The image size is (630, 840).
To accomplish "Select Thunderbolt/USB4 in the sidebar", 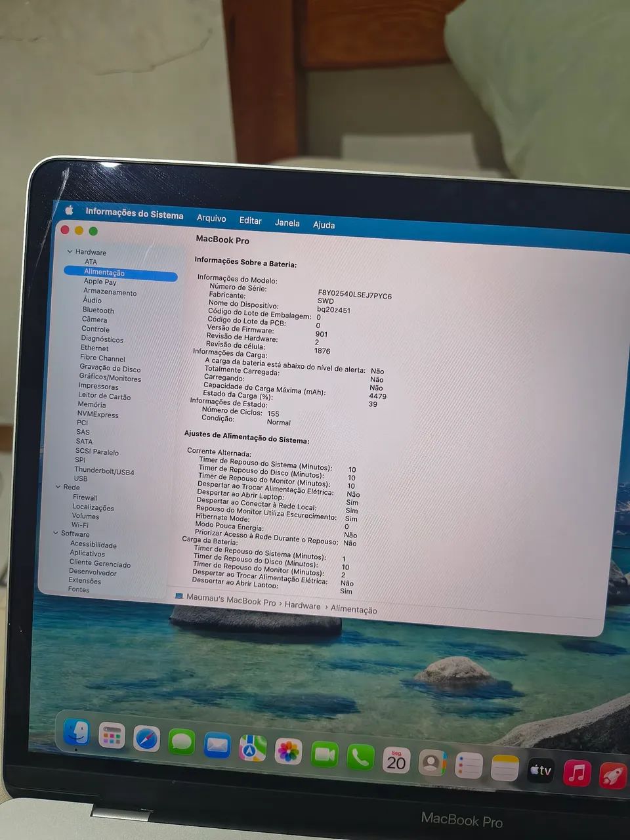I will (x=104, y=471).
